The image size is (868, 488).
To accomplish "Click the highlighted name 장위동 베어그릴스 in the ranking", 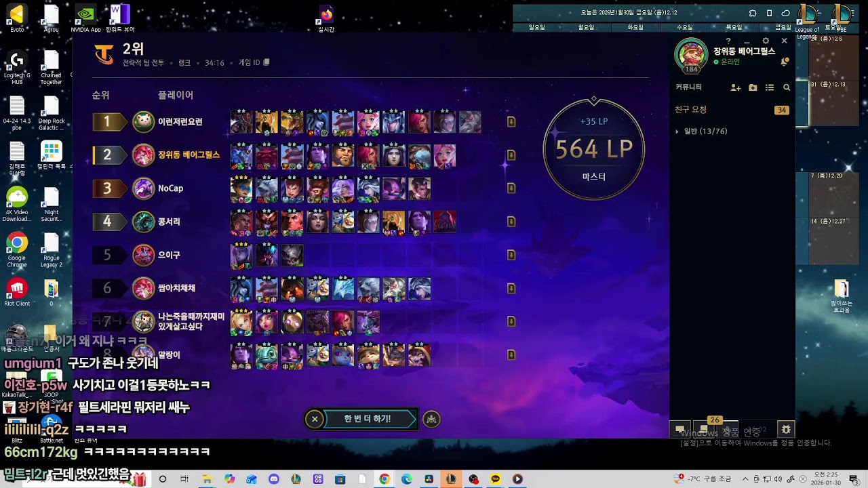I will (189, 155).
